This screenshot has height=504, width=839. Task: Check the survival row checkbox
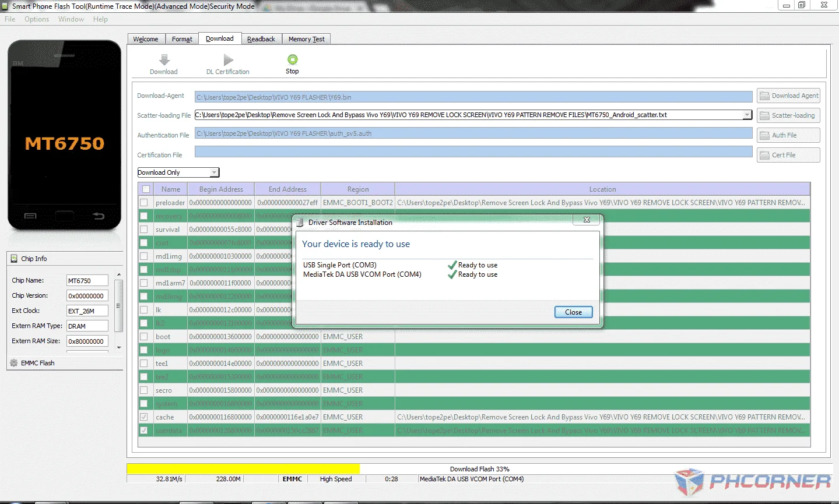[x=143, y=229]
